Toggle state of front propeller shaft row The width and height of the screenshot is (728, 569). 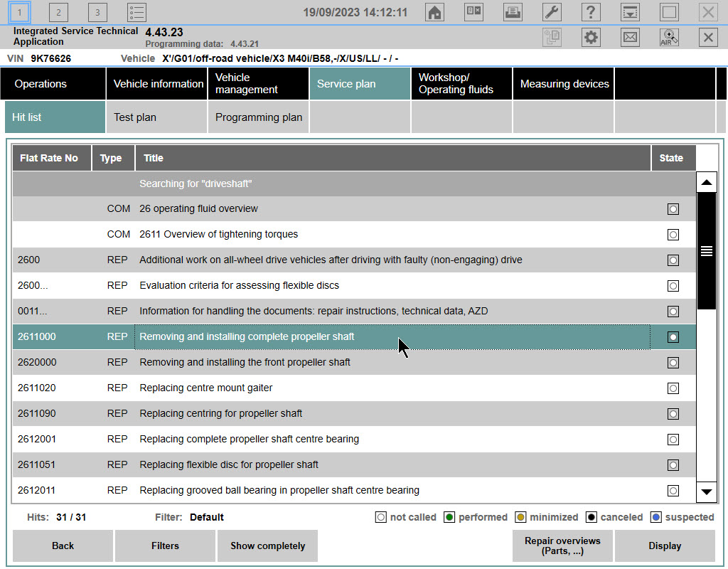pyautogui.click(x=673, y=362)
